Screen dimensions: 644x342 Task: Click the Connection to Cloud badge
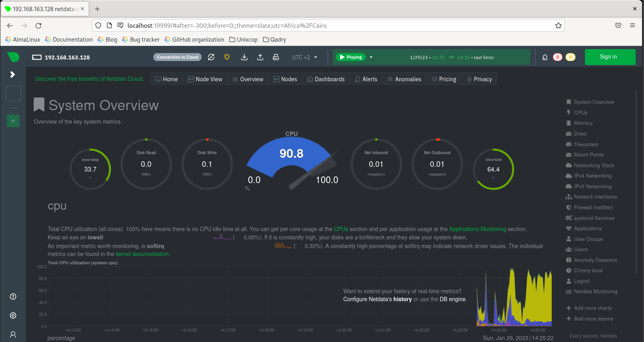(177, 57)
